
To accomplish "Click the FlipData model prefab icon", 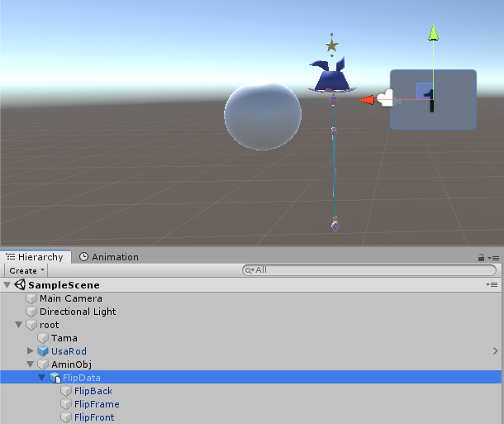I will click(x=55, y=378).
